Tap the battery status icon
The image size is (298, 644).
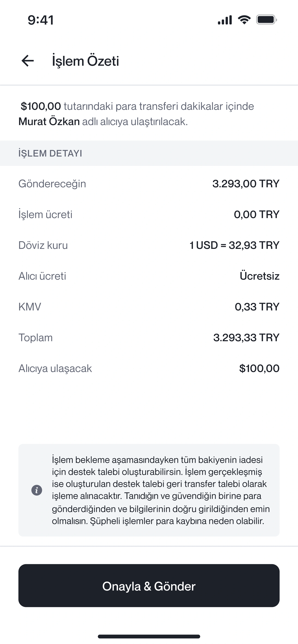click(x=266, y=20)
